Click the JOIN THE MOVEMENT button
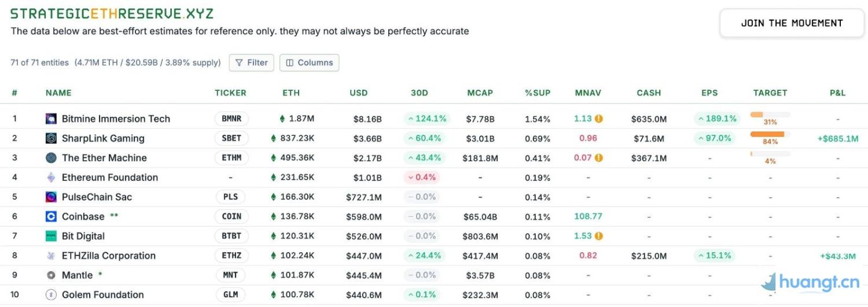868x307 pixels. (x=792, y=23)
